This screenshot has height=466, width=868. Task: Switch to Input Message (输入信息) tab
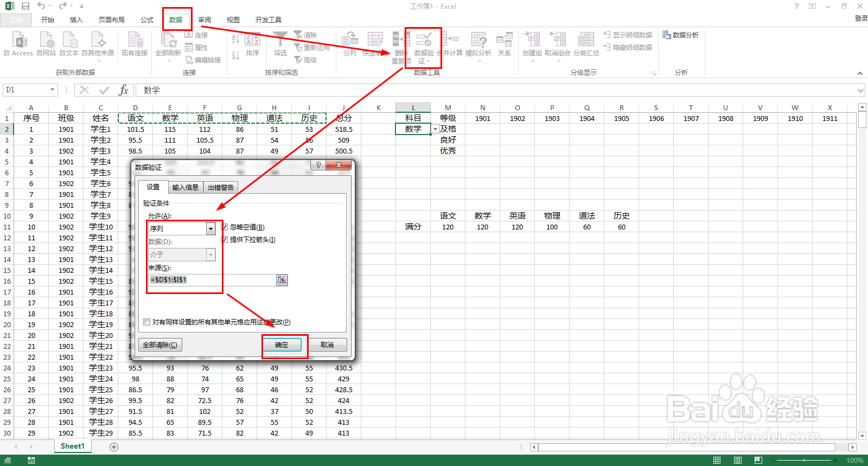pos(186,188)
